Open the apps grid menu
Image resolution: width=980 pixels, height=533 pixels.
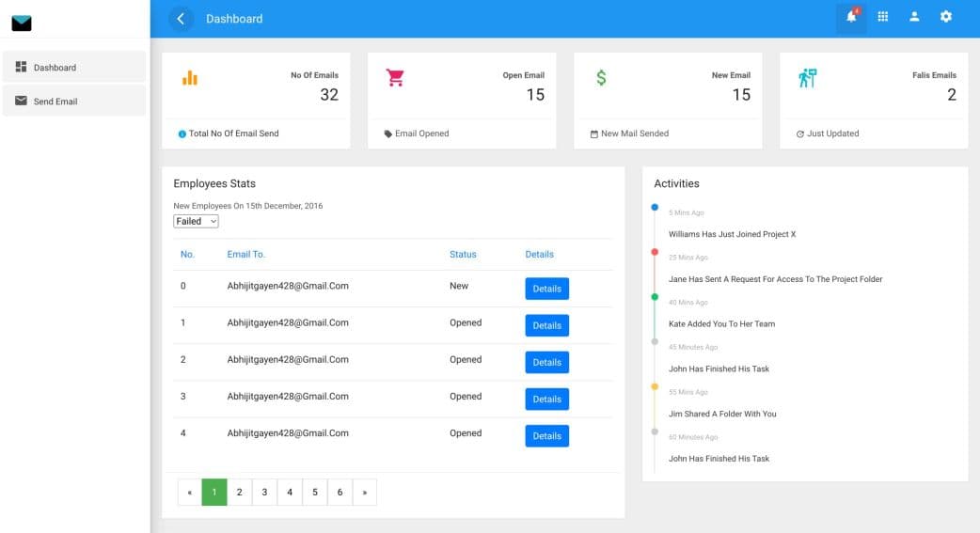[882, 17]
